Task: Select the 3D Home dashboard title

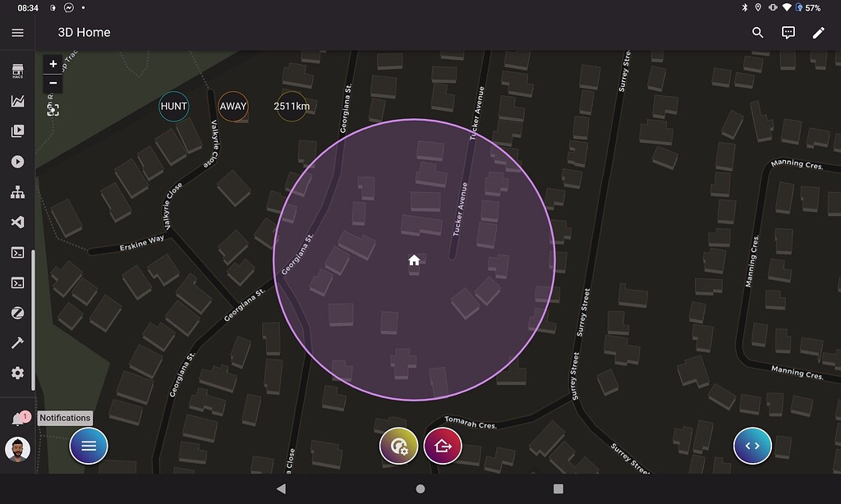Action: point(81,33)
